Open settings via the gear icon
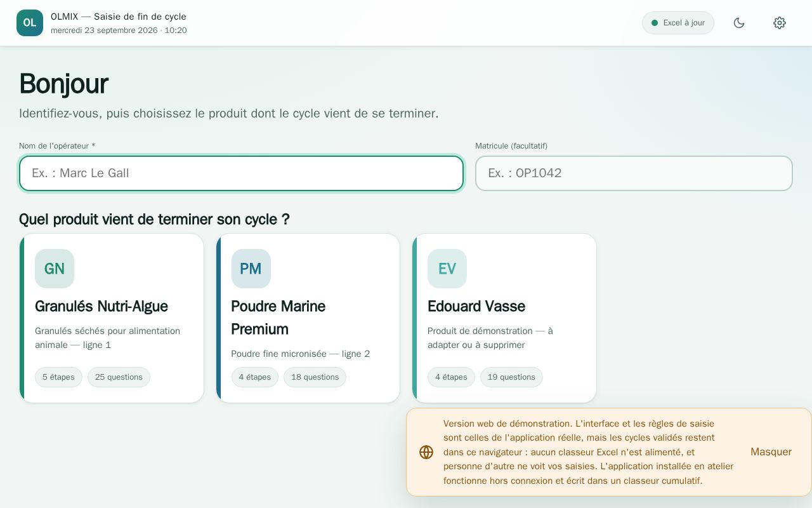812x508 pixels. tap(780, 23)
